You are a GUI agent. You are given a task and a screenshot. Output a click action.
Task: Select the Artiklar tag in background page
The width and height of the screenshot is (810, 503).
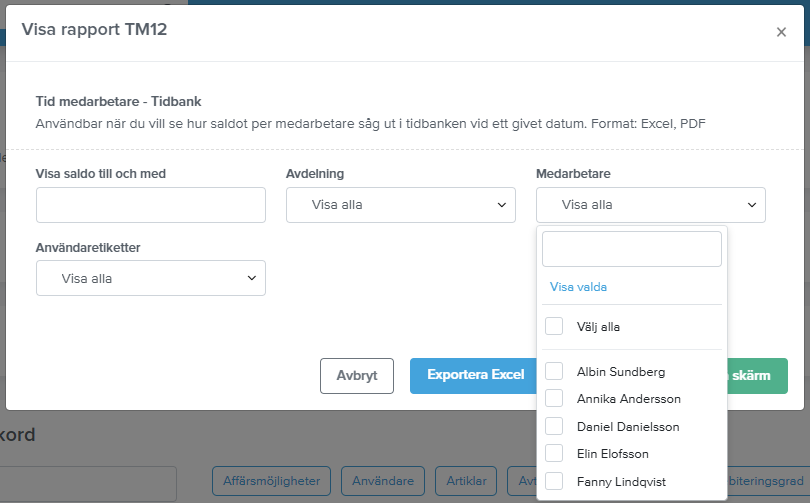coord(466,481)
